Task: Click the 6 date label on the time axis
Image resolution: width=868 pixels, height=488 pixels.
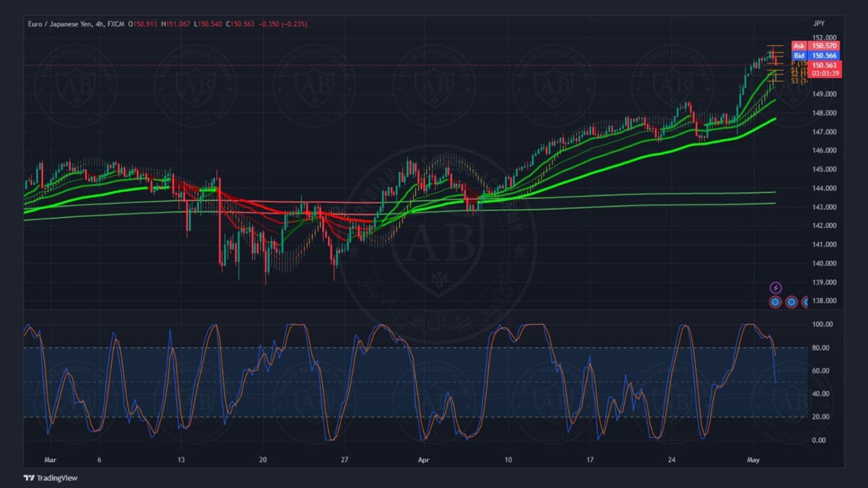Action: (100, 460)
